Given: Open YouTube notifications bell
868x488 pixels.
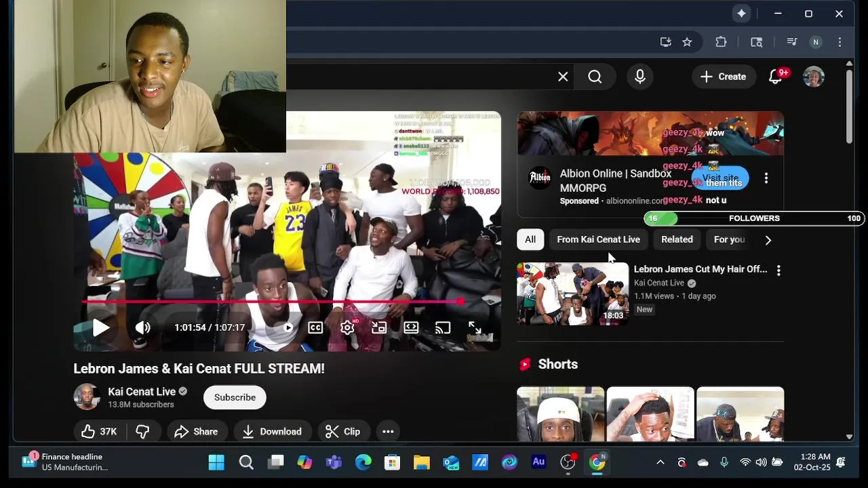Looking at the screenshot, I should (776, 77).
